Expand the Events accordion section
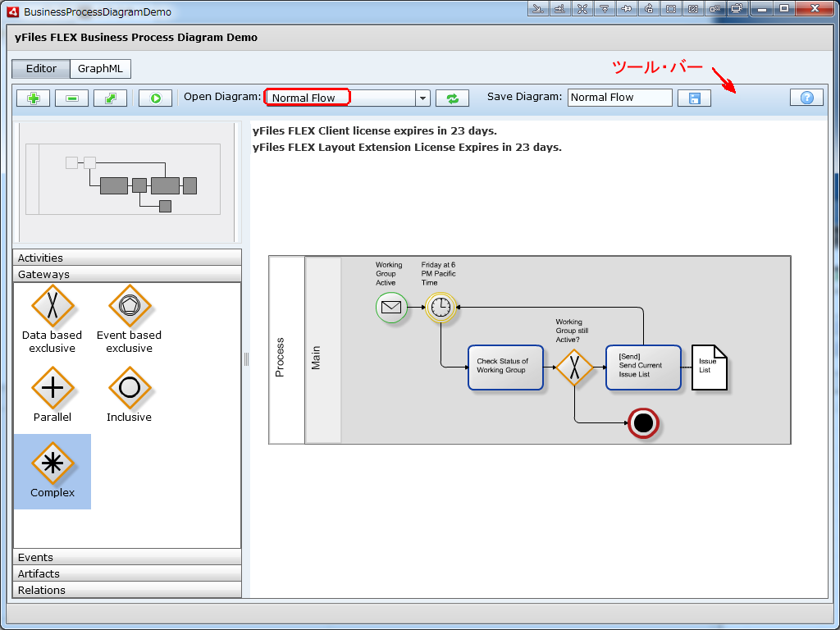840x630 pixels. pyautogui.click(x=127, y=557)
